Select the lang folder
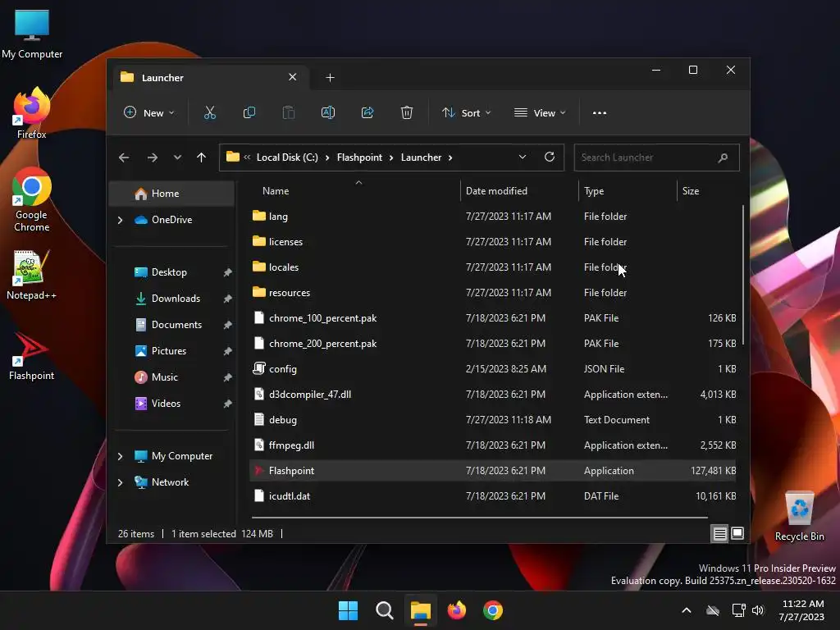This screenshot has height=630, width=840. [493, 217]
